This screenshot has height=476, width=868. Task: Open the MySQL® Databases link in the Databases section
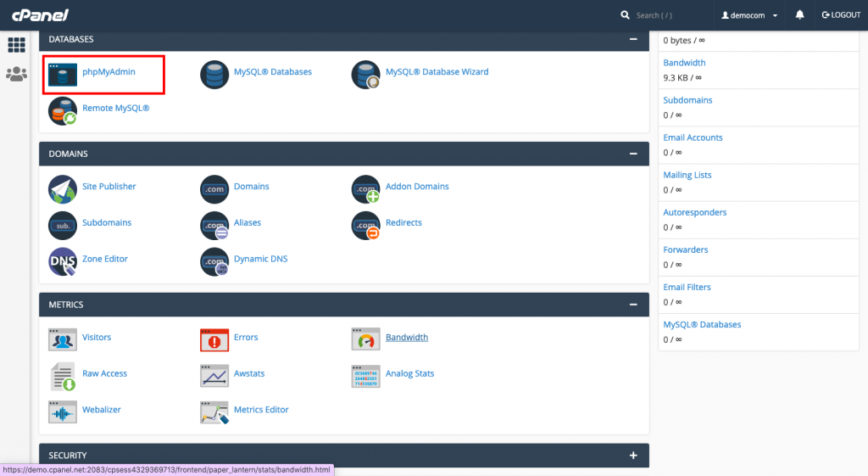pyautogui.click(x=272, y=71)
